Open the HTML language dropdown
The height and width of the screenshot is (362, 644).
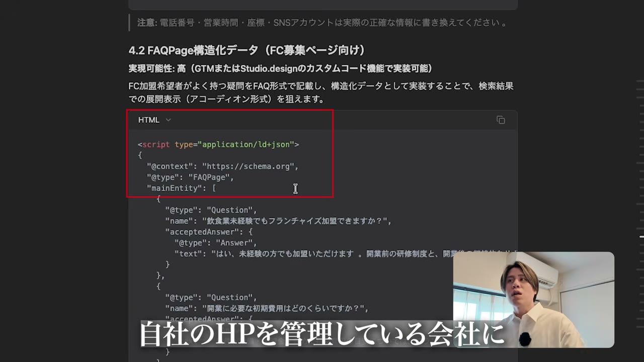coord(154,120)
